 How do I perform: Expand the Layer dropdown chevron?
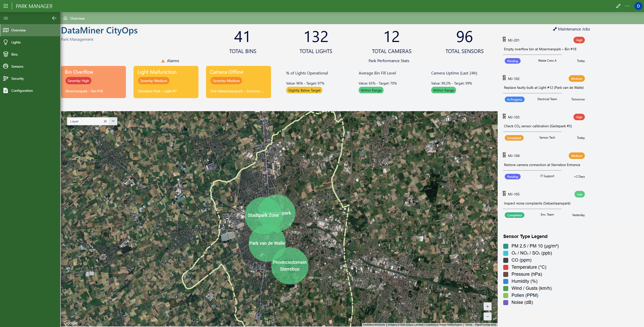(113, 121)
